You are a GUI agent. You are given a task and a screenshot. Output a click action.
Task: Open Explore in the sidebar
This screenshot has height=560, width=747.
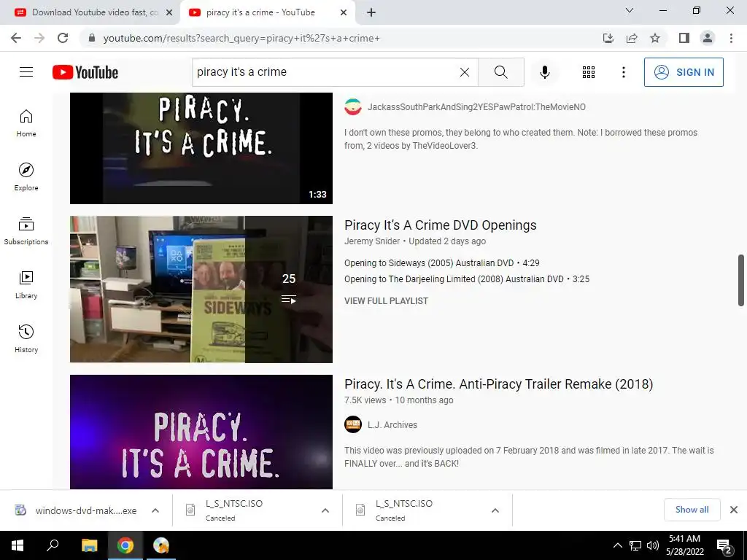[26, 177]
